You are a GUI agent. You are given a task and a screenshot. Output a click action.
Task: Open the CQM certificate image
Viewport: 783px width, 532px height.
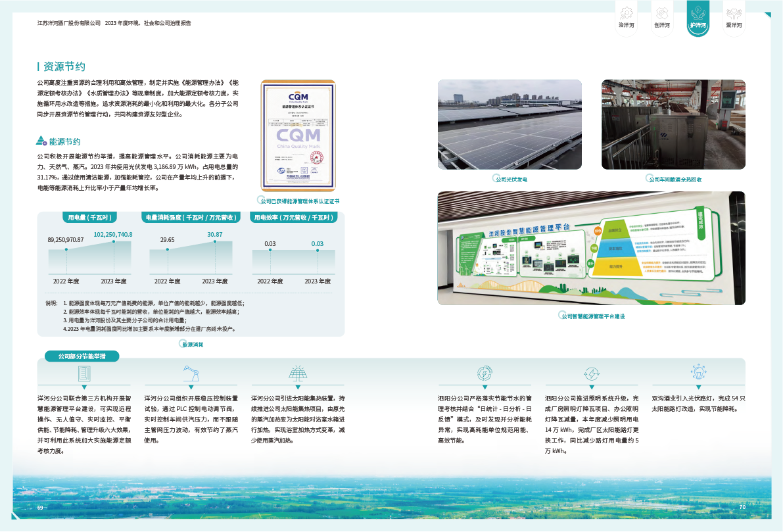pos(298,137)
